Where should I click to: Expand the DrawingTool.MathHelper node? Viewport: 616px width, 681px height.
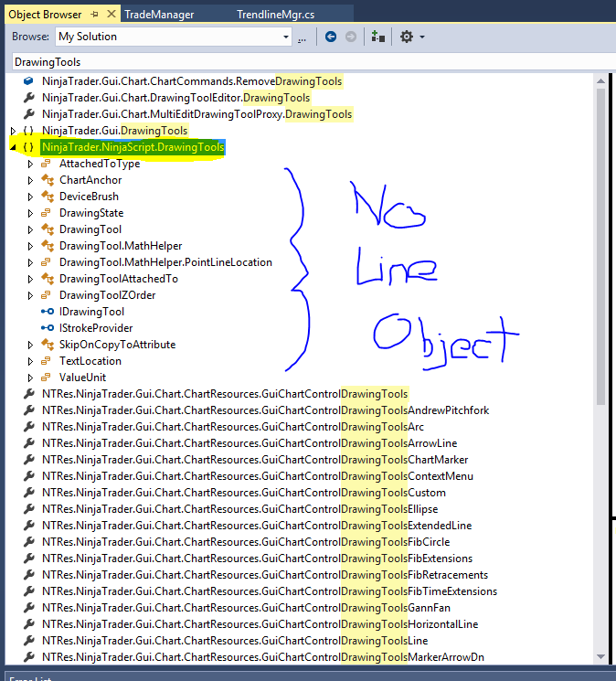point(30,246)
